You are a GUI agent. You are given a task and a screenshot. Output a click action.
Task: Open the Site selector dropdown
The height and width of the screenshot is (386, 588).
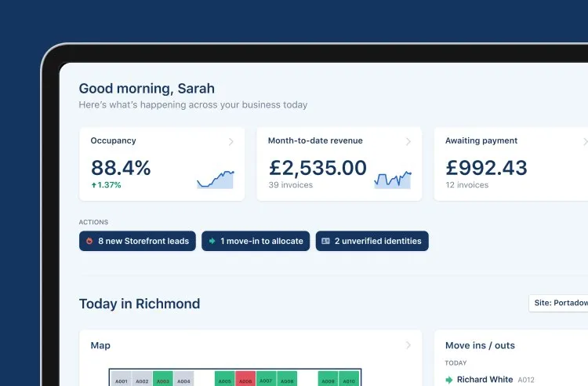[559, 303]
